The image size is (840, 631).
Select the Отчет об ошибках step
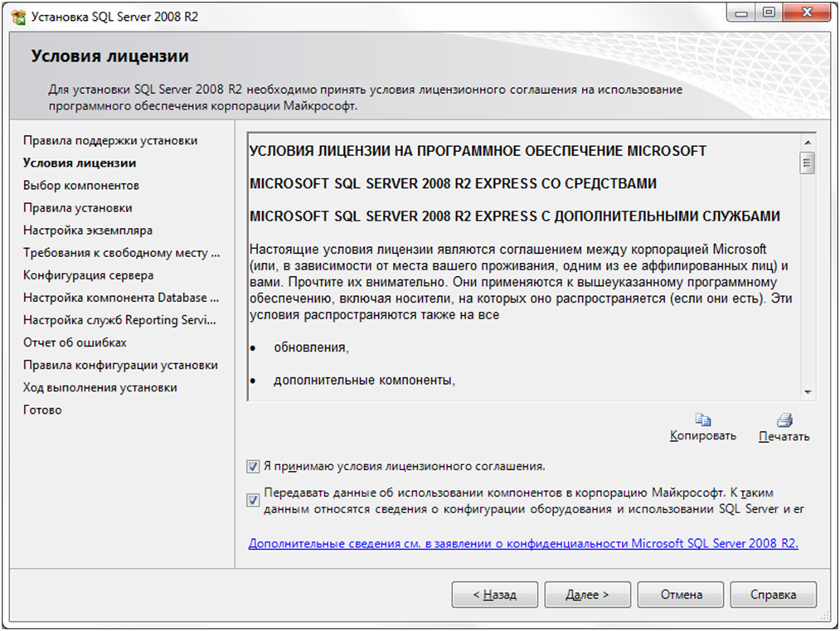click(75, 342)
